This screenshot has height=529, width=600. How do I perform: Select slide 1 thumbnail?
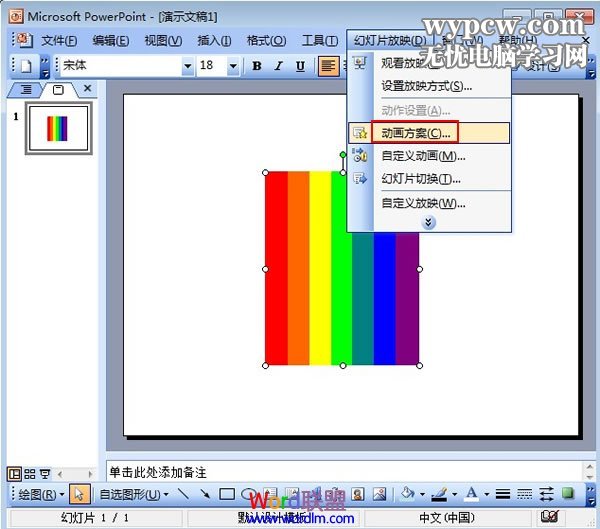pyautogui.click(x=59, y=128)
